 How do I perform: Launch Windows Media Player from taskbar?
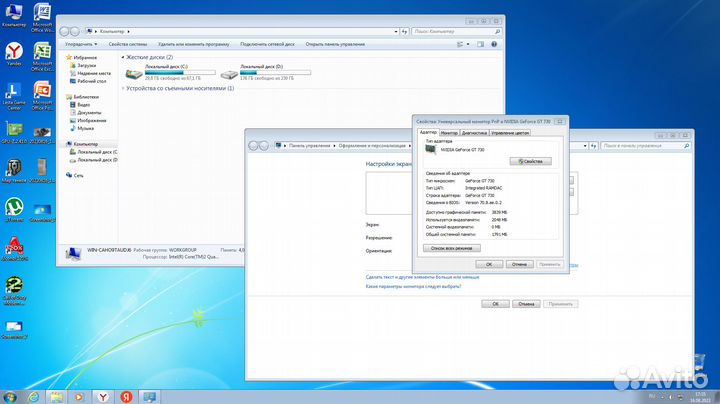point(79,397)
